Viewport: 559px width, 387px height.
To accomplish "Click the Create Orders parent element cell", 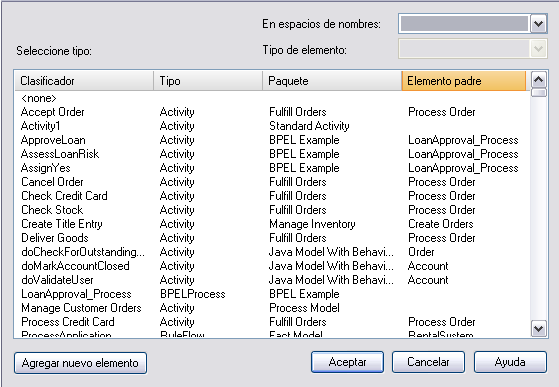I will [x=441, y=224].
